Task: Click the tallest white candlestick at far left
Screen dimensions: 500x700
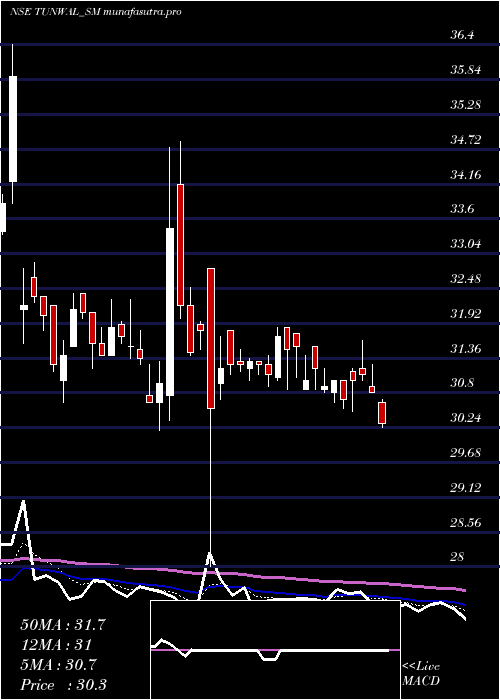Action: coord(12,129)
